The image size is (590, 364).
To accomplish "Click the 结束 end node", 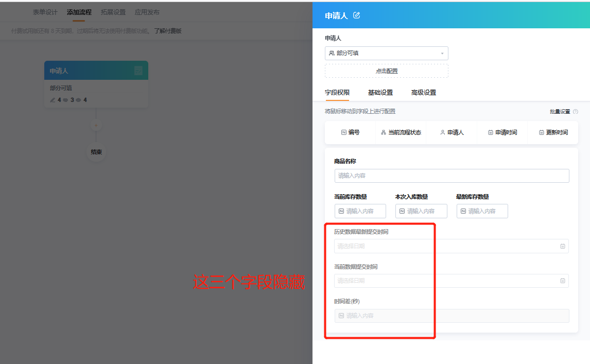I will pyautogui.click(x=96, y=152).
